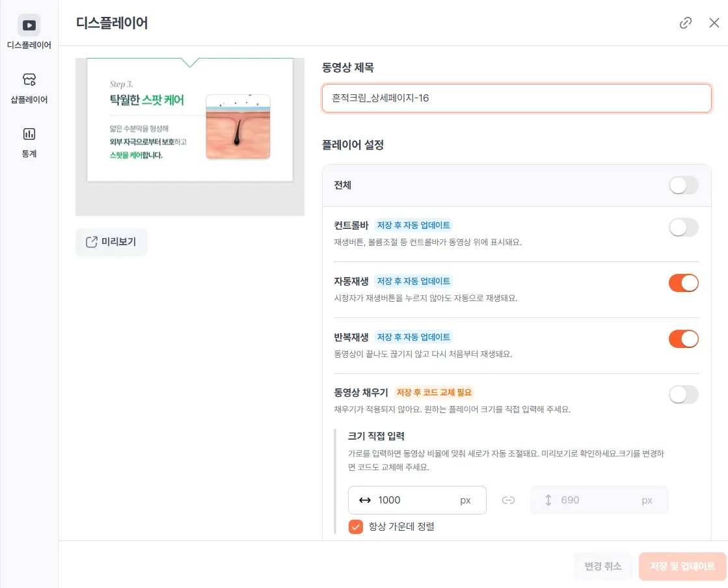The width and height of the screenshot is (728, 588).
Task: Open the 통계 statistics icon
Action: point(29,135)
